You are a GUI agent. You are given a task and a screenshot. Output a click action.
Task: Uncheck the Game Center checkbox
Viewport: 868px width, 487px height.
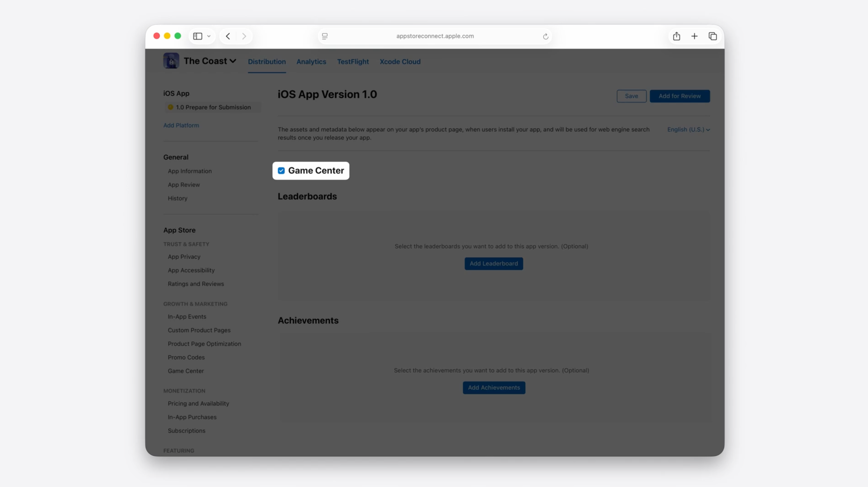(281, 171)
